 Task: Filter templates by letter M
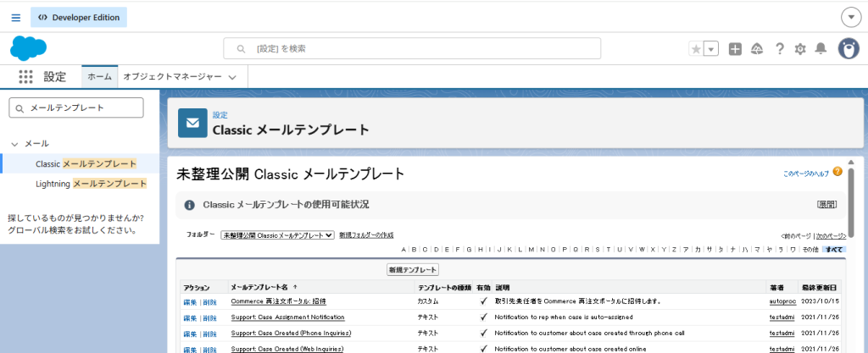coord(531,249)
